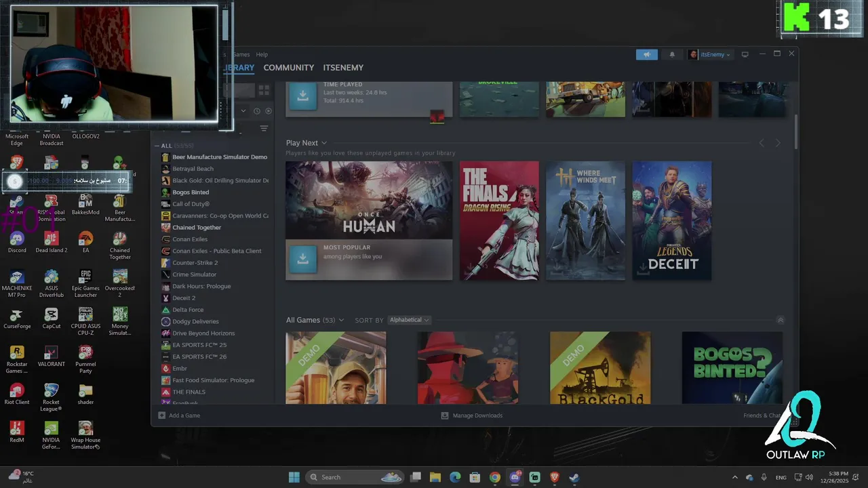The image size is (868, 488).
Task: Open Riot Client desktop shortcut
Action: click(x=17, y=394)
